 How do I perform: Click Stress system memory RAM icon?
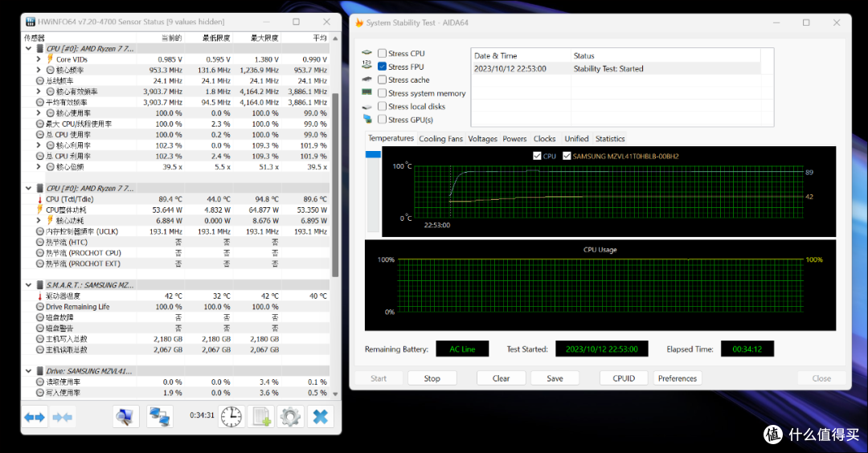pyautogui.click(x=366, y=92)
